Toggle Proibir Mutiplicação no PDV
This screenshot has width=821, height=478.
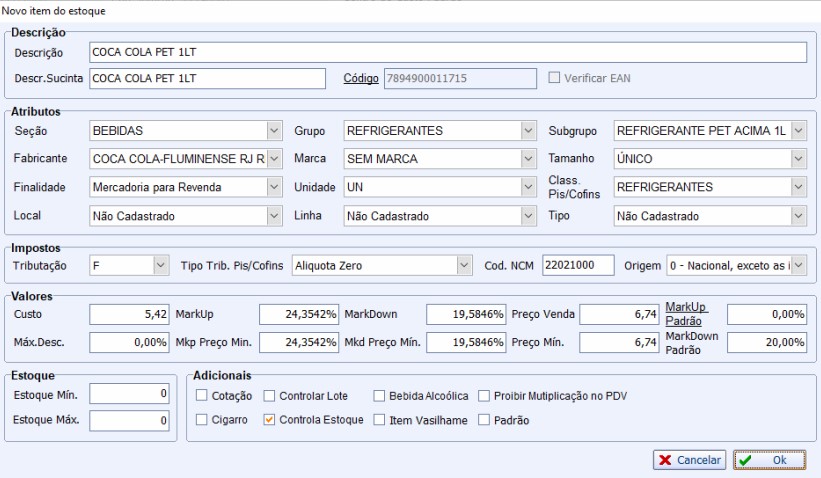tap(485, 396)
